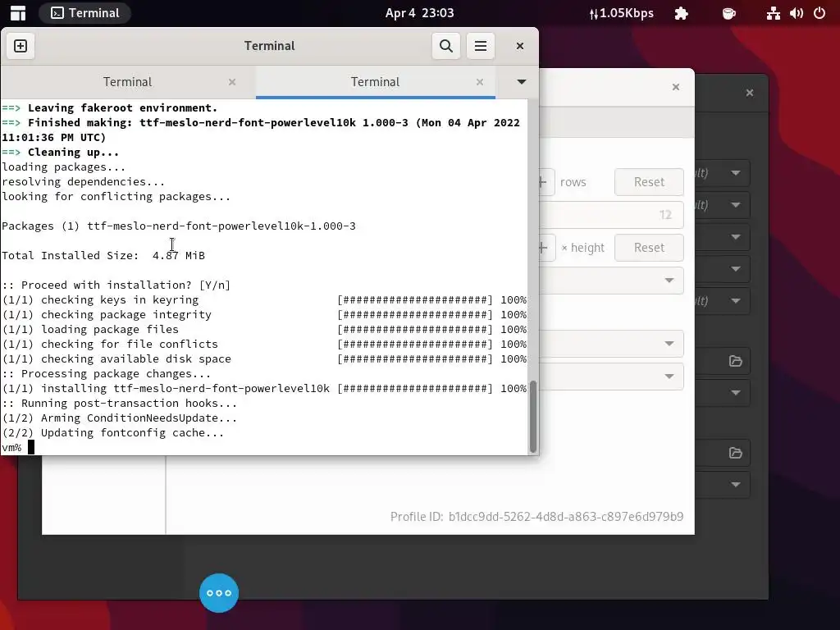This screenshot has width=840, height=630.
Task: Open the extensions puzzle icon
Action: click(x=682, y=13)
